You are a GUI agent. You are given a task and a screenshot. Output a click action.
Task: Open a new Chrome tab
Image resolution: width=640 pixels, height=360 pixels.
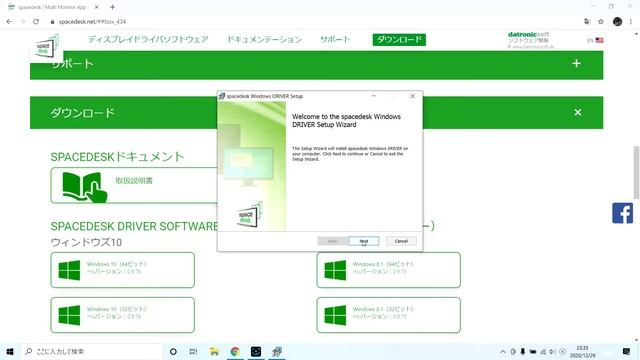click(112, 7)
